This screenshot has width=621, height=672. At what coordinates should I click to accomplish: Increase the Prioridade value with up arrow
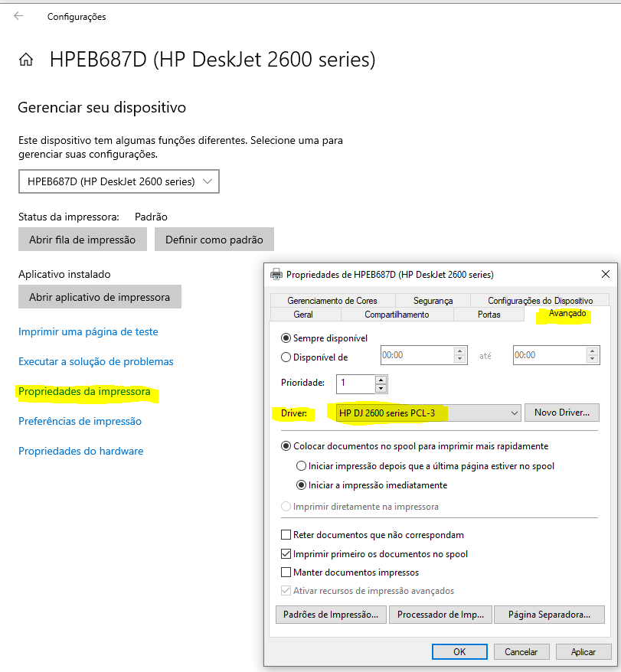(381, 380)
